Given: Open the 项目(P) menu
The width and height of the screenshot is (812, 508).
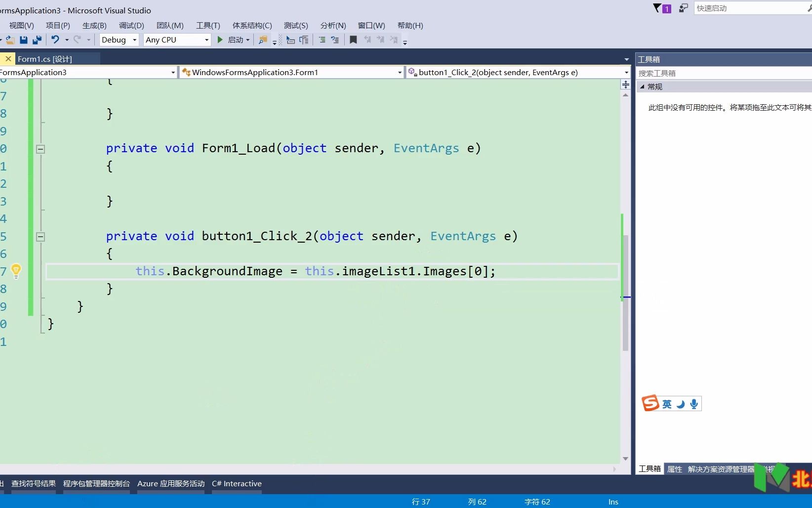Looking at the screenshot, I should point(58,25).
